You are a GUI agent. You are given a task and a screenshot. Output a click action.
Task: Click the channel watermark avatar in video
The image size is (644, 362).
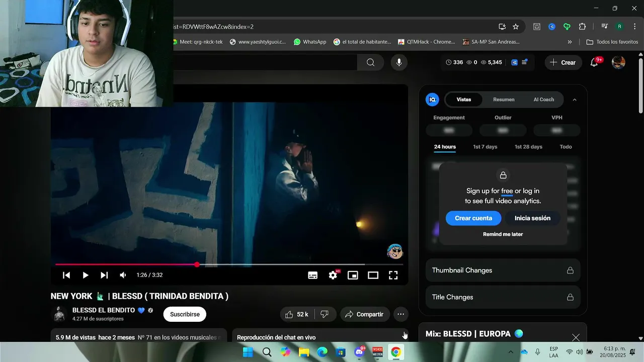[x=395, y=251]
